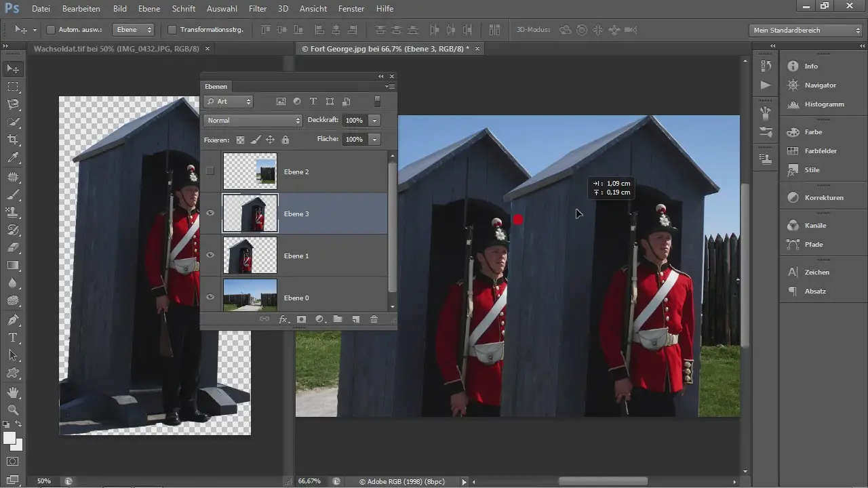Screen dimensions: 868x488
Task: Select the Eyedropper tool
Action: [13, 158]
